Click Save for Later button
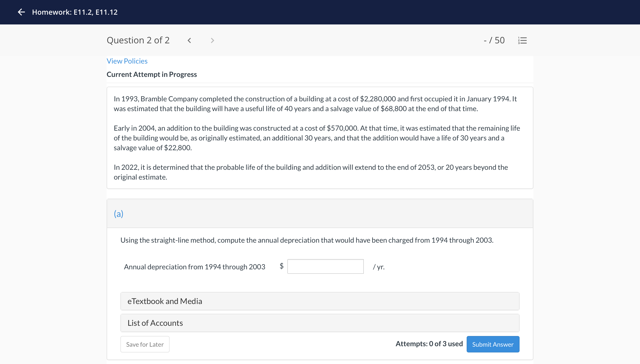Viewport: 640px width, 364px height. click(145, 344)
